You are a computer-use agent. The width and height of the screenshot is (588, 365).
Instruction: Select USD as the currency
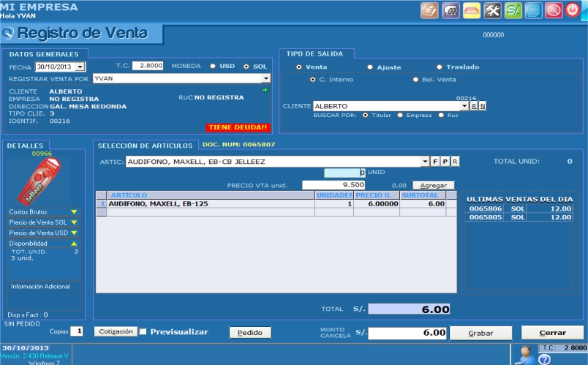tap(213, 66)
